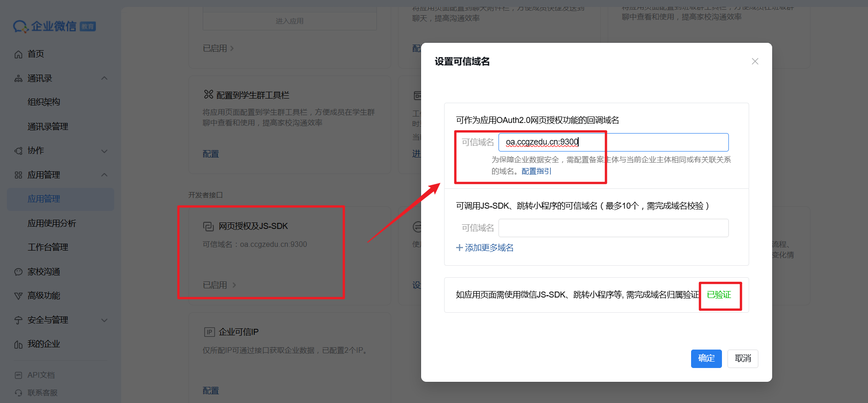Click the 确定 button in the dialog
868x403 pixels.
coord(706,358)
